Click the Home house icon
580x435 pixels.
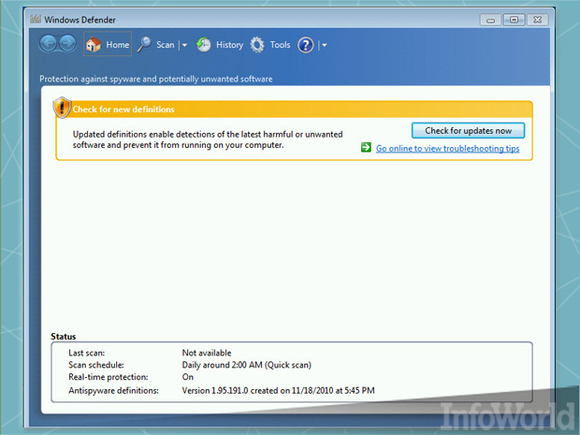pyautogui.click(x=93, y=44)
